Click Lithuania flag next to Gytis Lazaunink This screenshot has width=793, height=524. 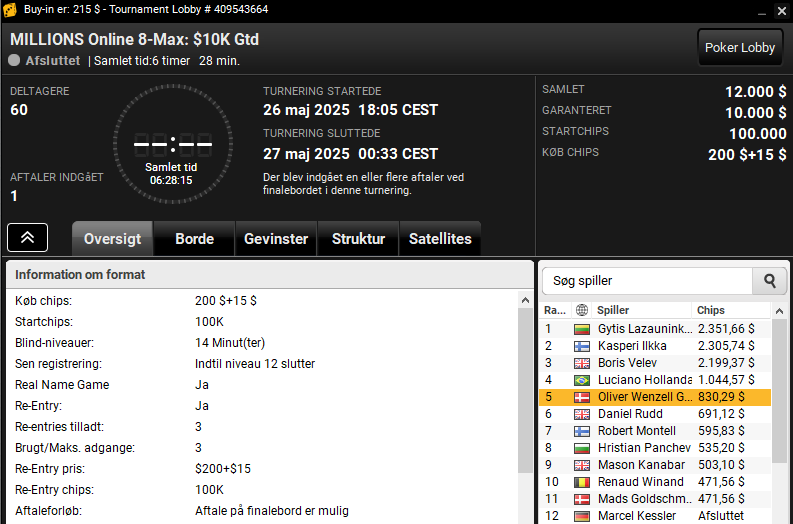(582, 329)
